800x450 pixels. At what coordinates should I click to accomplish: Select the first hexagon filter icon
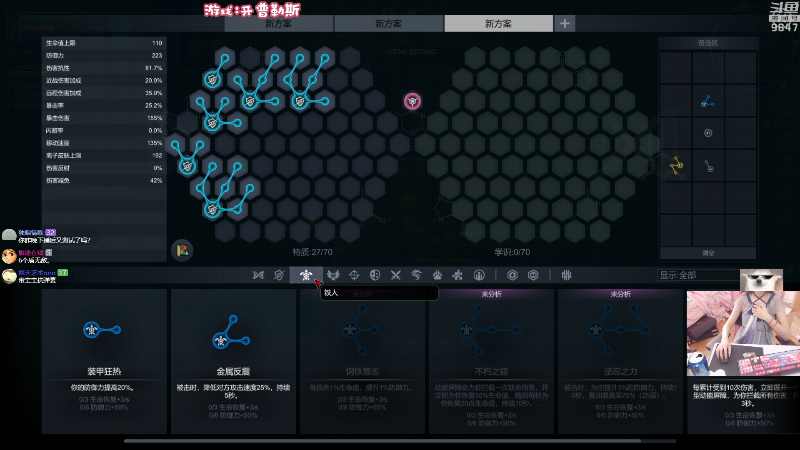pyautogui.click(x=512, y=275)
